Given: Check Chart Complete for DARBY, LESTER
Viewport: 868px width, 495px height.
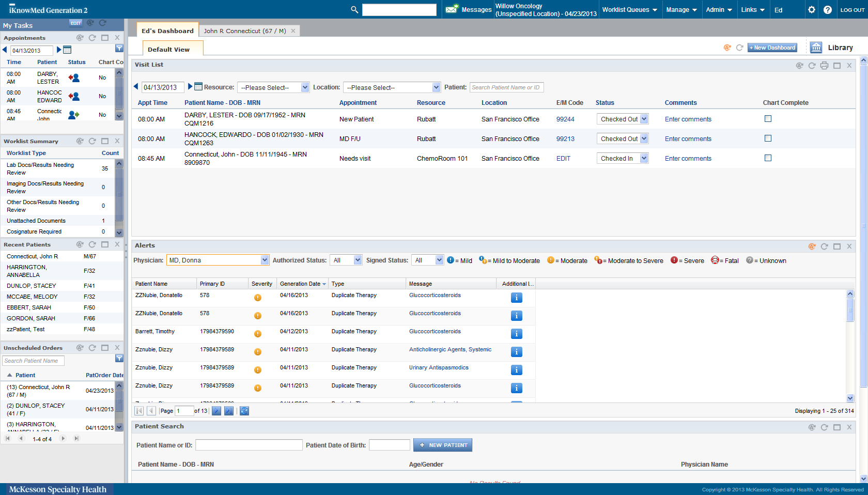Looking at the screenshot, I should (768, 118).
